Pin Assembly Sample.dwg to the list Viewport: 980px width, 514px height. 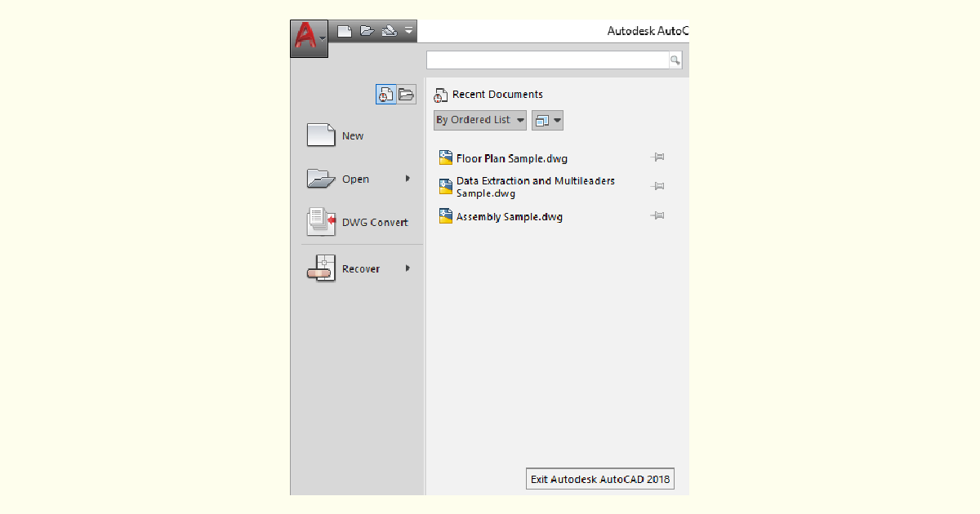[657, 215]
